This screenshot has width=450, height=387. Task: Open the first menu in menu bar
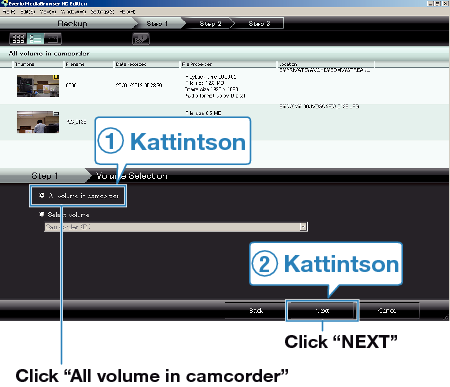pyautogui.click(x=9, y=12)
